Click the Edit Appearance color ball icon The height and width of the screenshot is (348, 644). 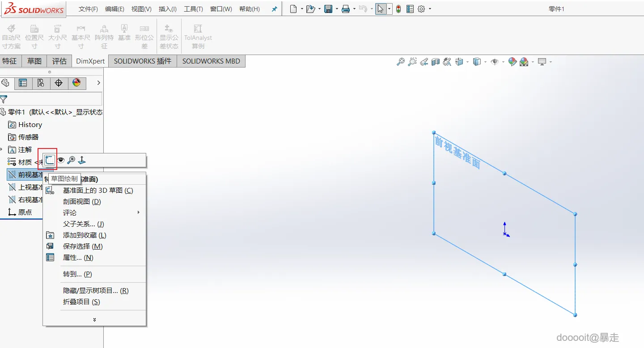513,62
